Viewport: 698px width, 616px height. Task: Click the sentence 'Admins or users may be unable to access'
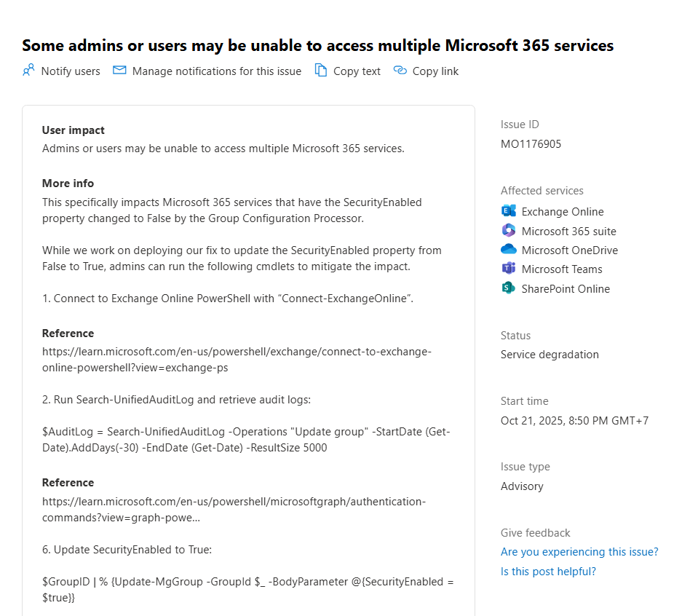pos(223,149)
